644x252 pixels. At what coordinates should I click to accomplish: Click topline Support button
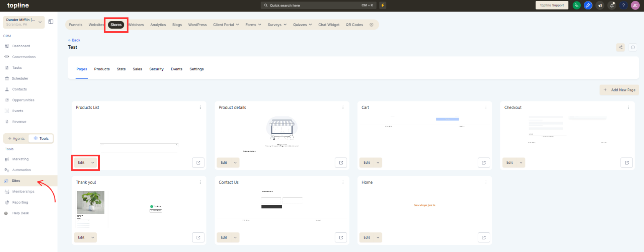click(x=552, y=5)
